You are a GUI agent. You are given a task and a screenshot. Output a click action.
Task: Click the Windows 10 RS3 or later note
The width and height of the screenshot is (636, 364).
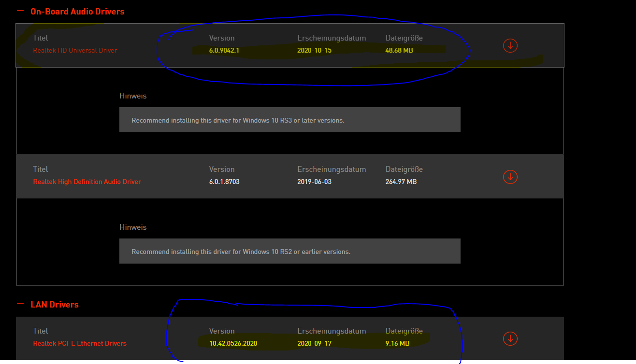tap(290, 120)
